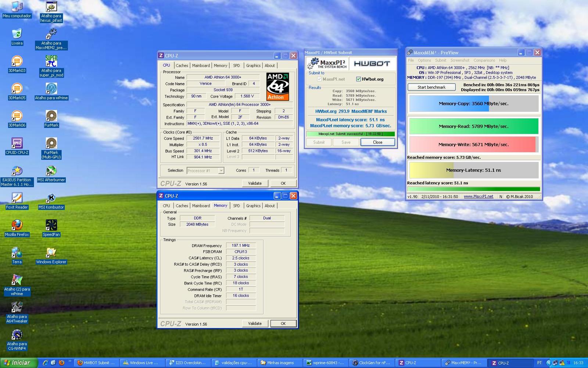The width and height of the screenshot is (588, 368).
Task: Open Atalho para CG-NVNF4 icon
Action: tap(17, 340)
